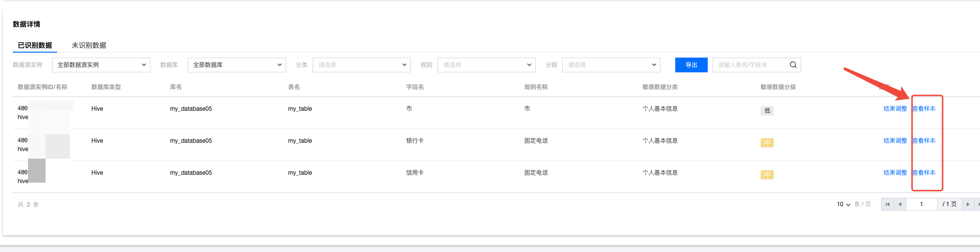The height and width of the screenshot is (252, 980).
Task: Open 查看样本 for the 信用卡 row
Action: [x=924, y=173]
